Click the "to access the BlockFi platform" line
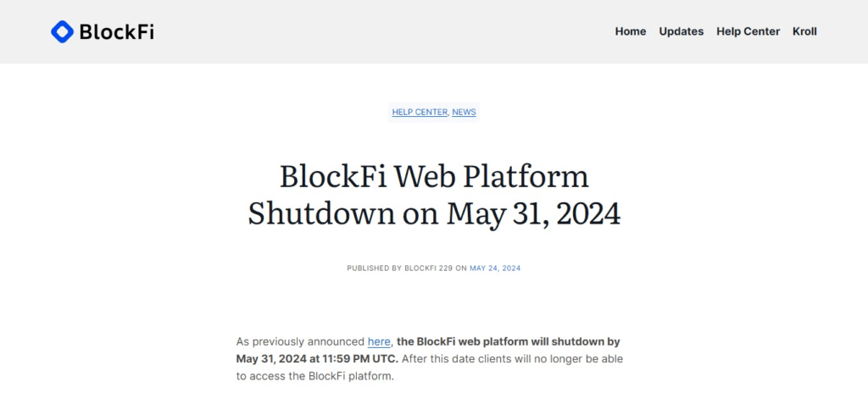 click(315, 377)
